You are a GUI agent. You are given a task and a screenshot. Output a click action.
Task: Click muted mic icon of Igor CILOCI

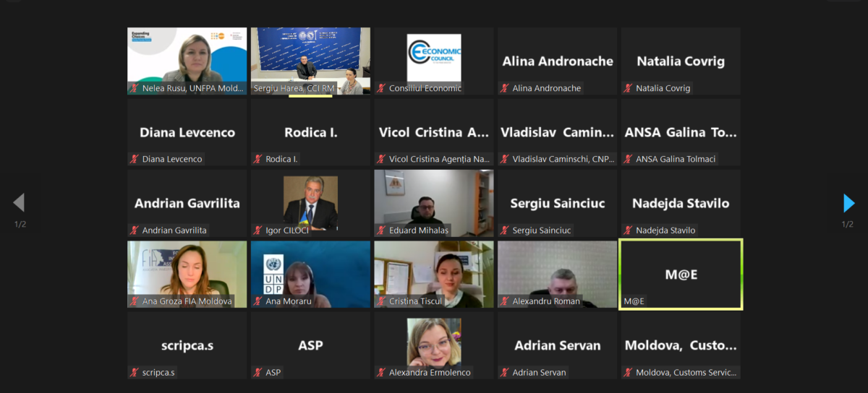(258, 230)
